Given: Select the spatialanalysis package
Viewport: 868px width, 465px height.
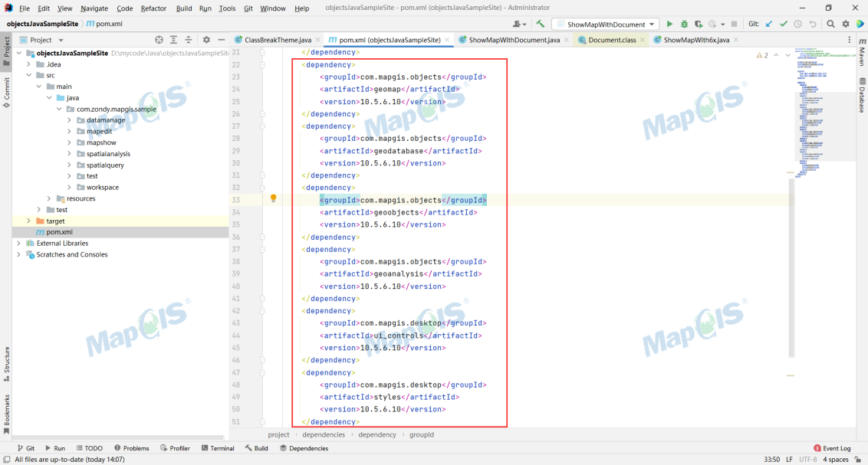Looking at the screenshot, I should click(x=109, y=154).
